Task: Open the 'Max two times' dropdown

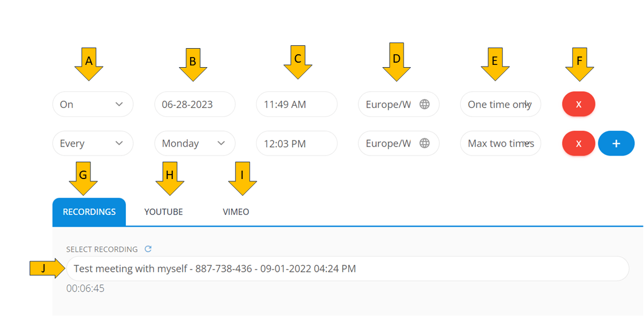Action: (500, 144)
